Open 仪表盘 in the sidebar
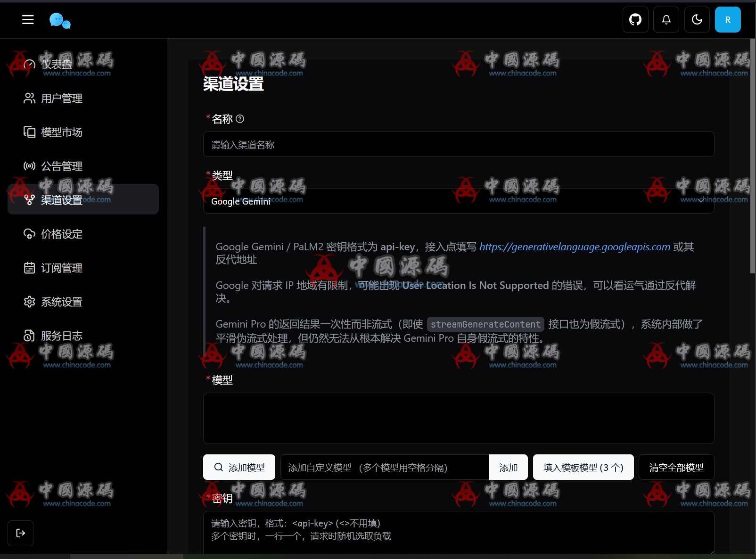756x559 pixels. point(83,64)
